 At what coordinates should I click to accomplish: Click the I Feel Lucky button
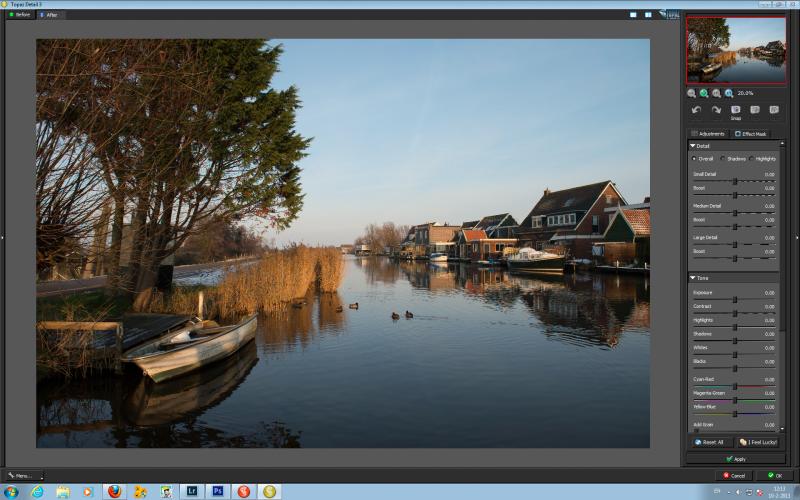click(758, 442)
